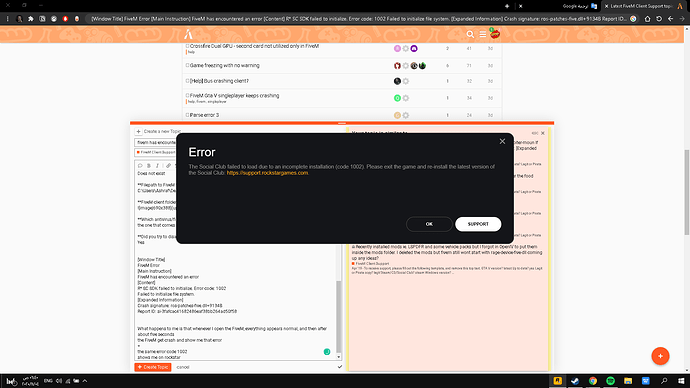The image size is (690, 388).
Task: Click the Steam icon in the taskbar
Action: pos(575,381)
